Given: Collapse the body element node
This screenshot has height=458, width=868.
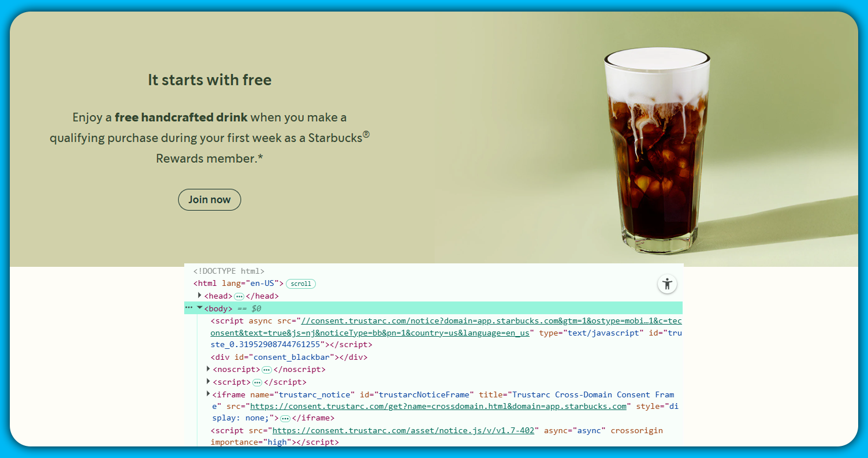Looking at the screenshot, I should coord(200,308).
